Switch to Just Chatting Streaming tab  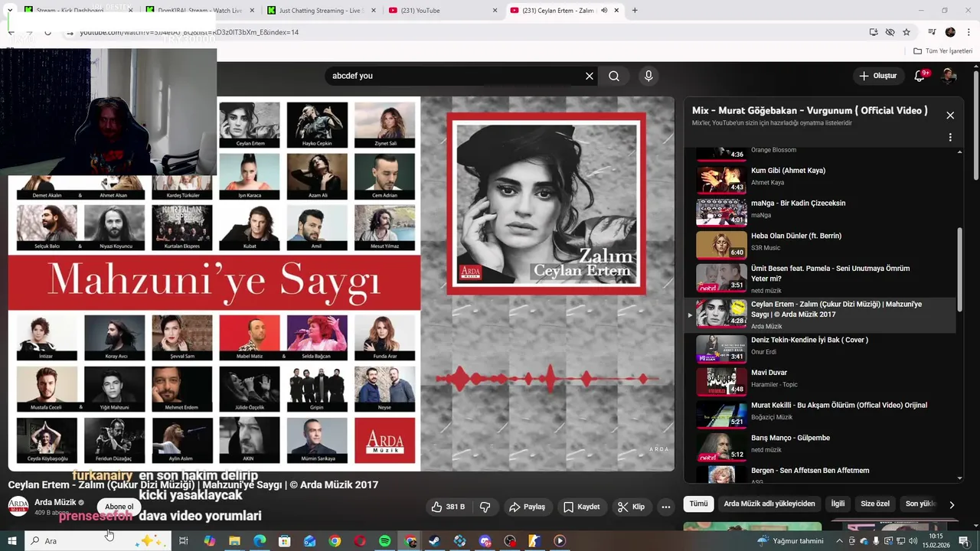[323, 11]
